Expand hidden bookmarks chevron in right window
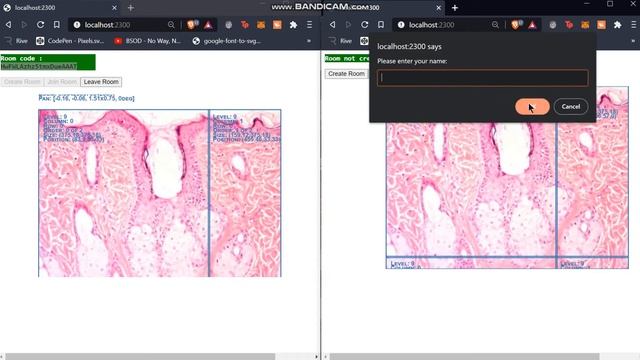The image size is (640, 360). 633,41
